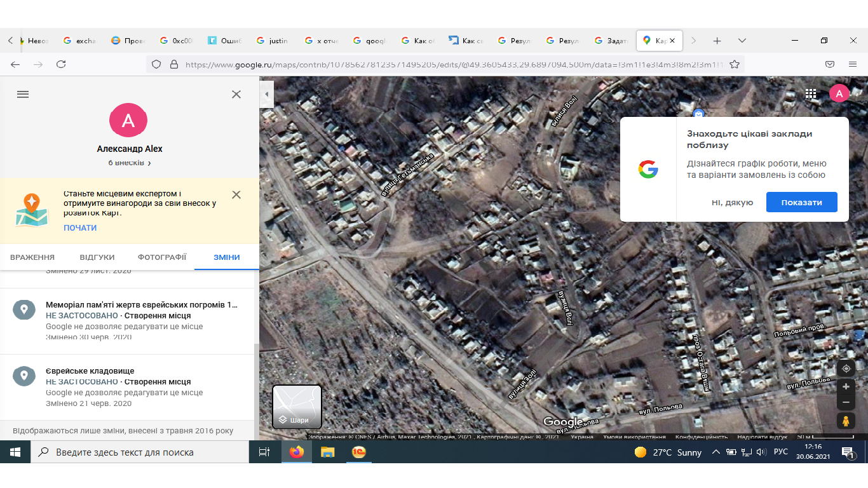
Task: Reload the current page
Action: click(61, 64)
